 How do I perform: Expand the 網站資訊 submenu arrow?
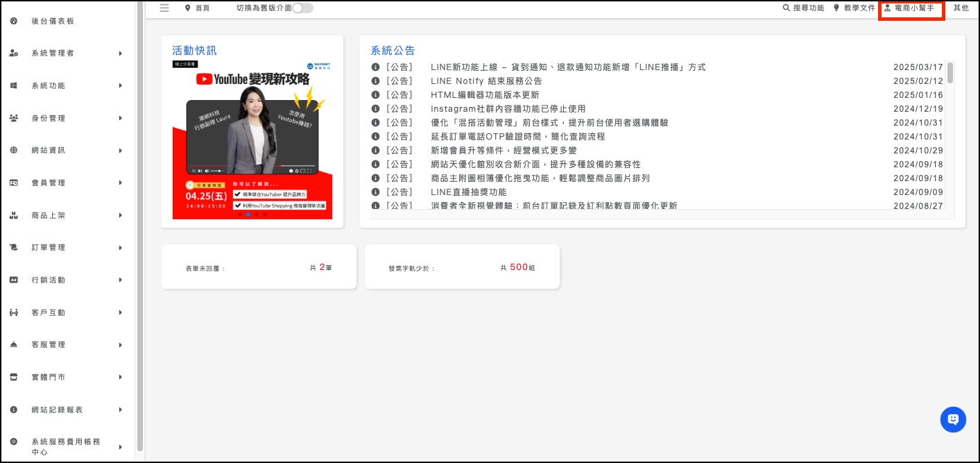[x=121, y=150]
